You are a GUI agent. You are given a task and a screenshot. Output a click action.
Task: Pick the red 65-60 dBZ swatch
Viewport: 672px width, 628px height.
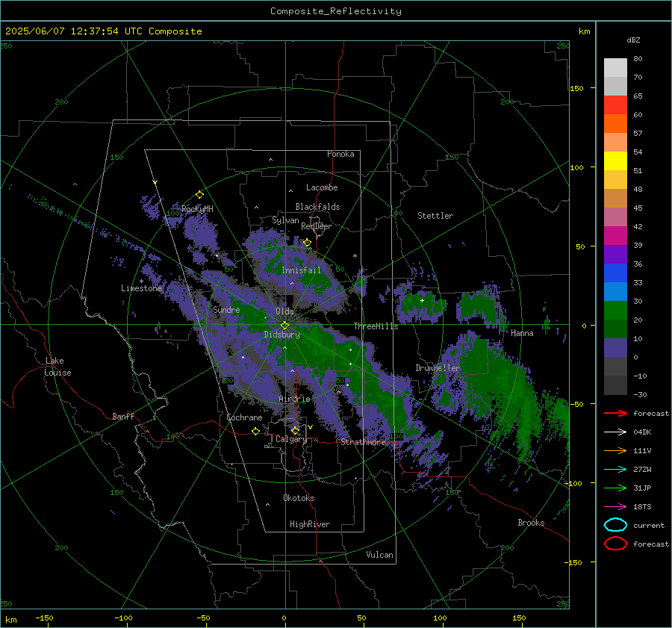point(615,105)
